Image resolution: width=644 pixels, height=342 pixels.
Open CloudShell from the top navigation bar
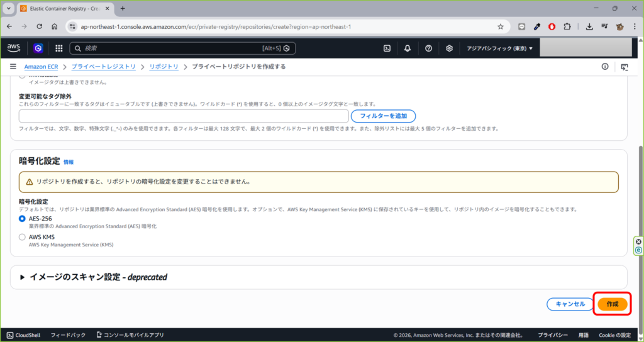(x=387, y=48)
